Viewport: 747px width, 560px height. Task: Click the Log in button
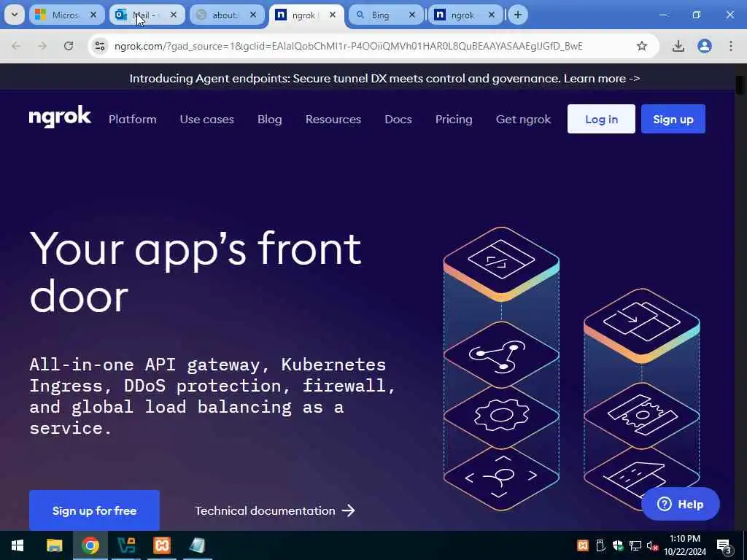coord(601,119)
